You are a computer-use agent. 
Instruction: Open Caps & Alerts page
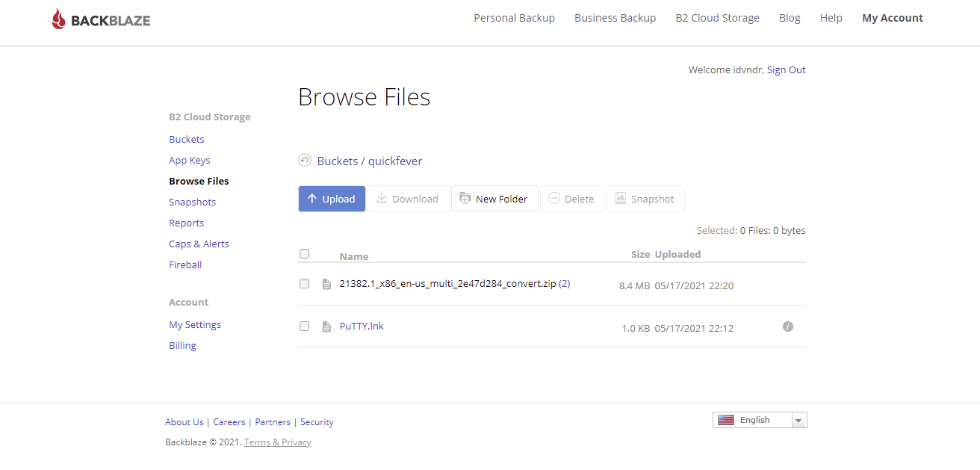(x=199, y=244)
